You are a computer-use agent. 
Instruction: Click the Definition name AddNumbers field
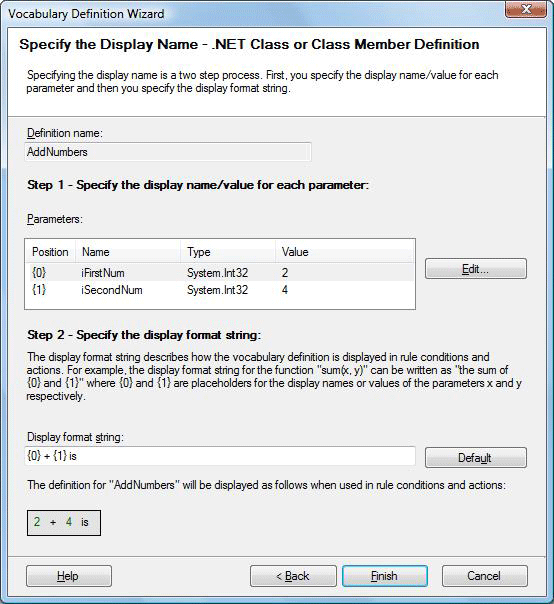168,152
